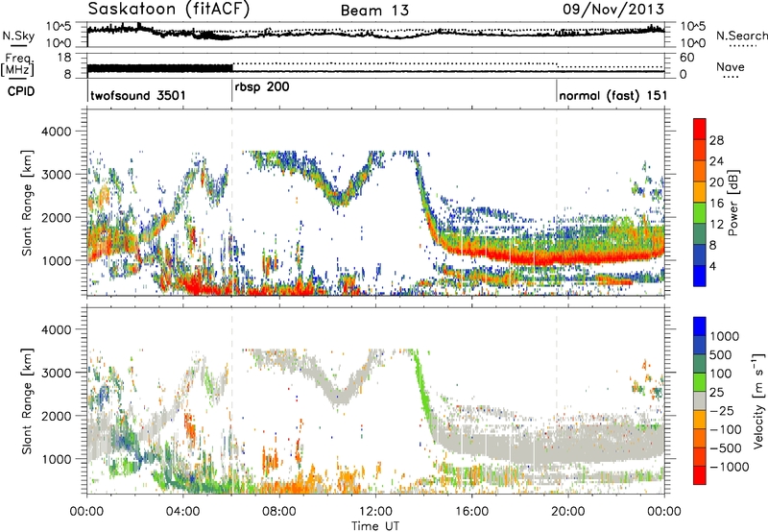This screenshot has height=532, width=768.
Task: Select the "24" value on the Power colorbar
Action: (716, 161)
